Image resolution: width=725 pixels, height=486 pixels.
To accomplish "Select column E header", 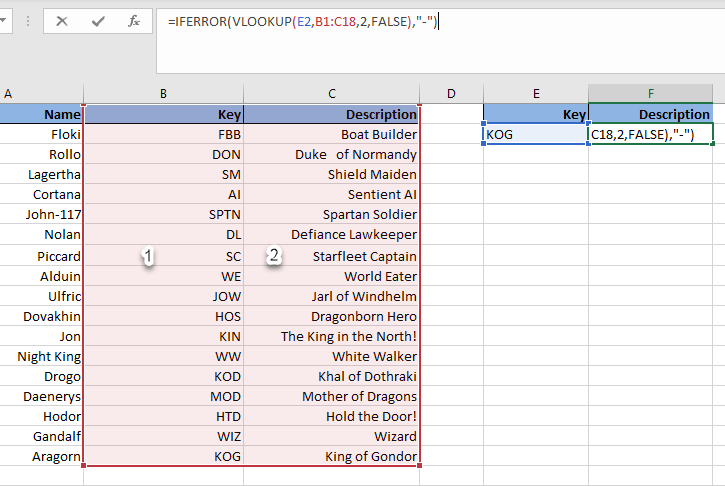I will [536, 93].
